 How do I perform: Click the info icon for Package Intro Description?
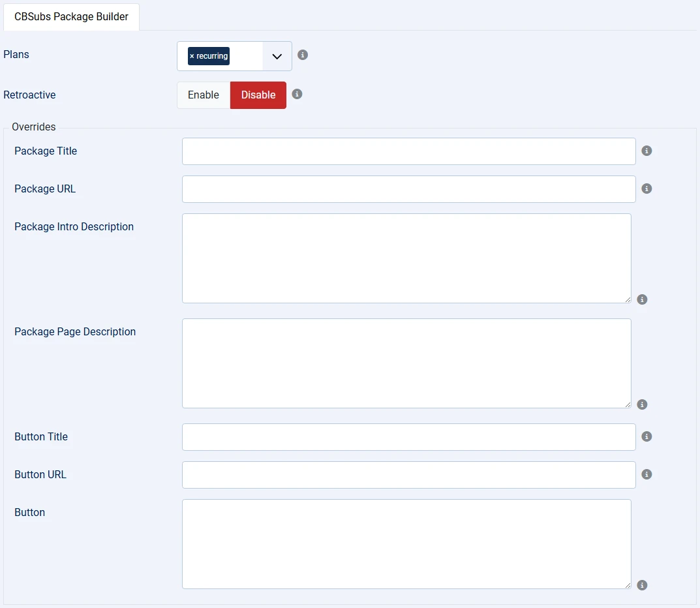tap(641, 299)
